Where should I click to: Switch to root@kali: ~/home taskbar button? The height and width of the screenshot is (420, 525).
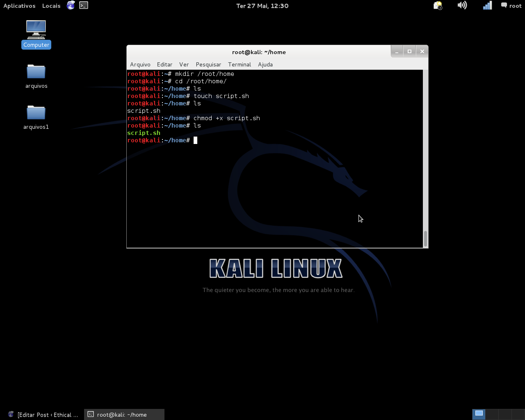click(x=124, y=415)
